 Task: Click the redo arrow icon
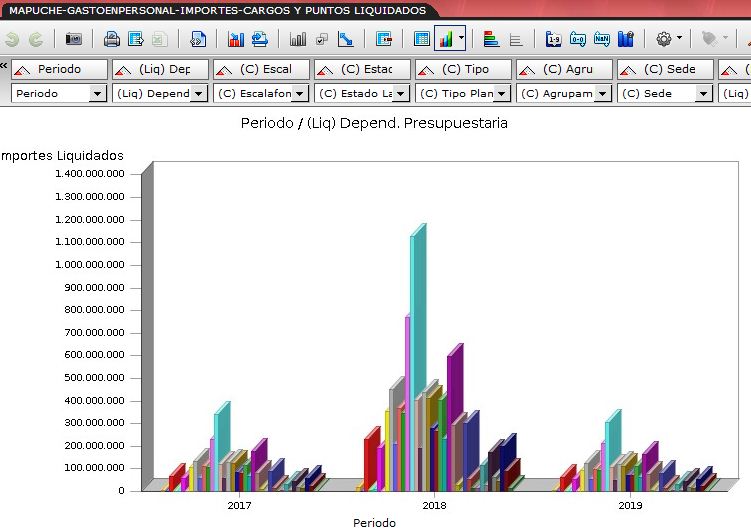pos(36,39)
